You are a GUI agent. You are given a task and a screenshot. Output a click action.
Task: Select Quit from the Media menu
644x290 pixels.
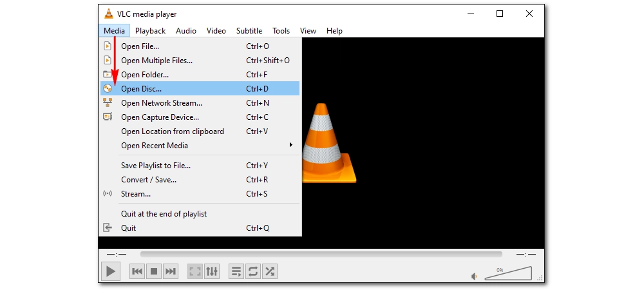200,228
